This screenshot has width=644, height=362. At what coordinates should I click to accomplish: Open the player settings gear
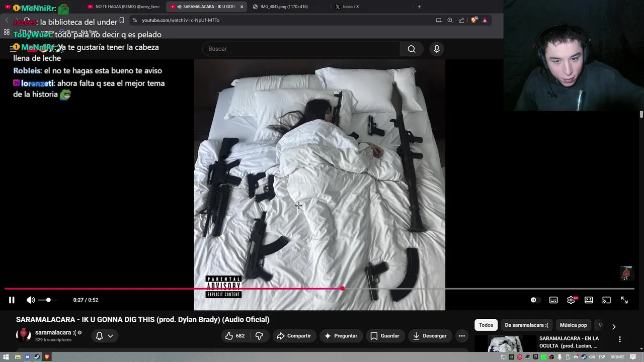tap(571, 300)
